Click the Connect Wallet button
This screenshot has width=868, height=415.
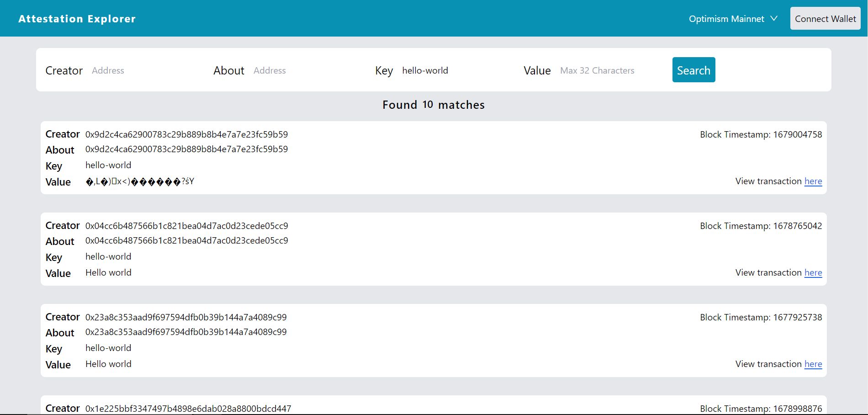(826, 19)
